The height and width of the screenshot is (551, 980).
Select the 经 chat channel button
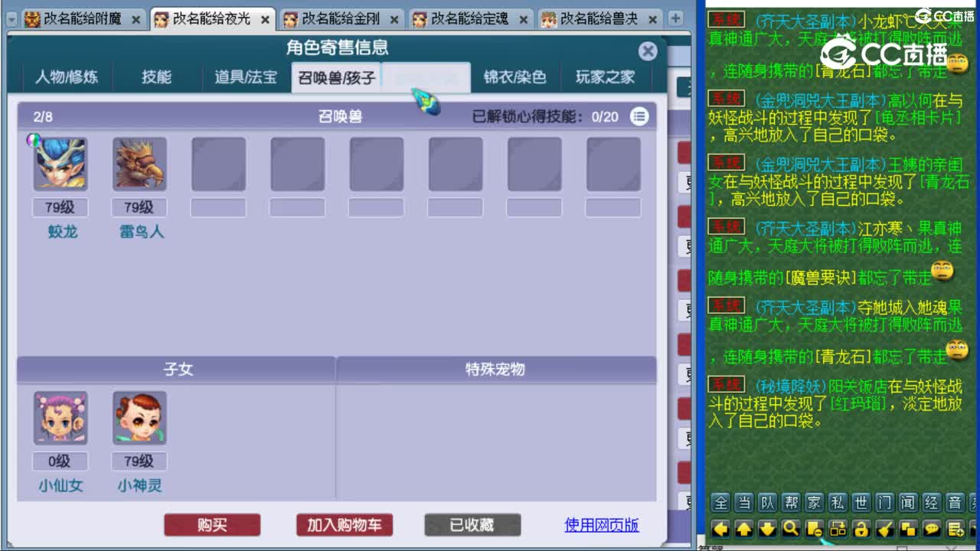point(932,503)
